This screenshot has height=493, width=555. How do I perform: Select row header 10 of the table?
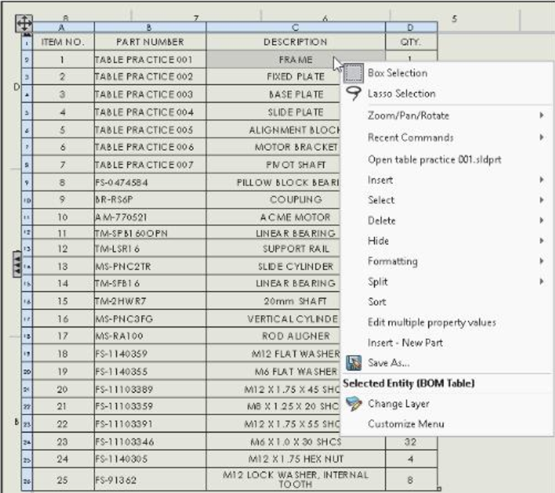point(27,200)
